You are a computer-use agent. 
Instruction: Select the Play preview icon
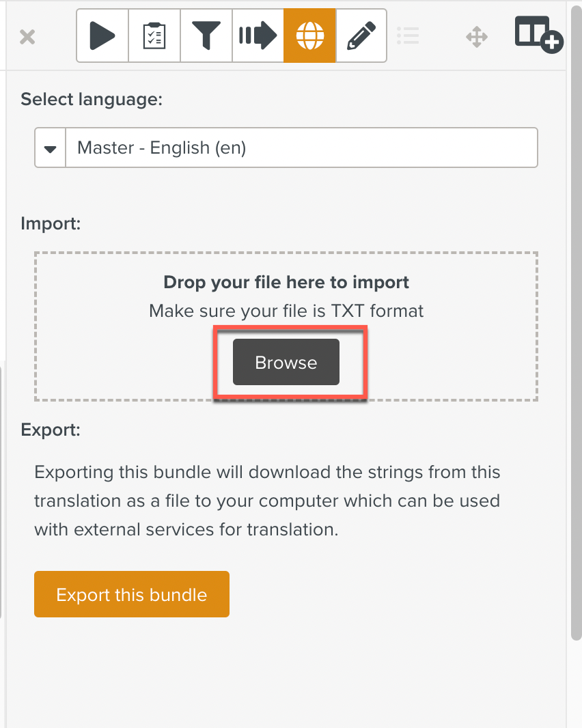point(102,35)
